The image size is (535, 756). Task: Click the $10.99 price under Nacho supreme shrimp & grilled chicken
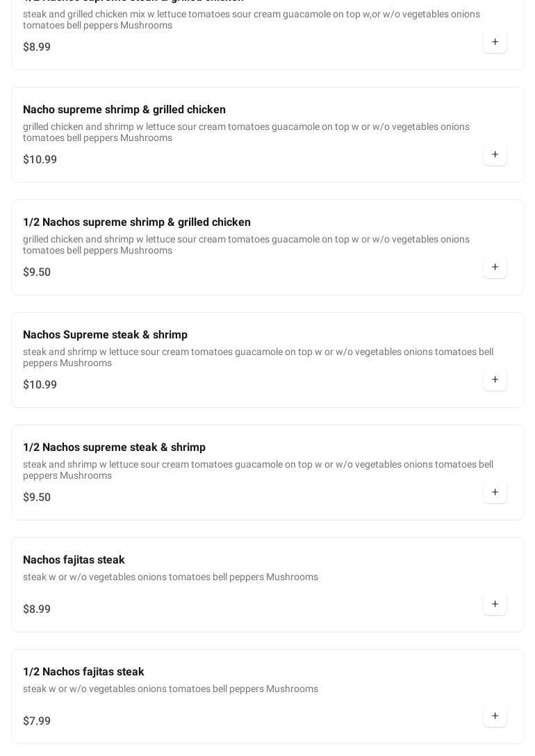tap(40, 160)
